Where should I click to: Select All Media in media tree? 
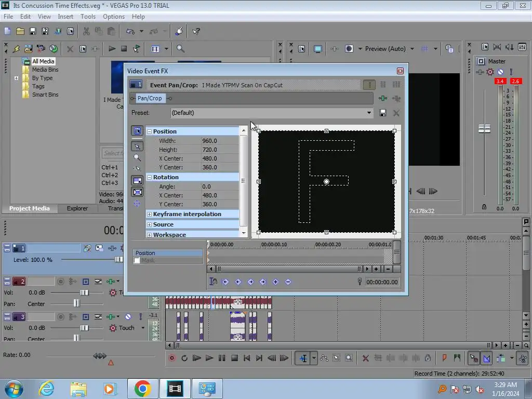(x=43, y=61)
